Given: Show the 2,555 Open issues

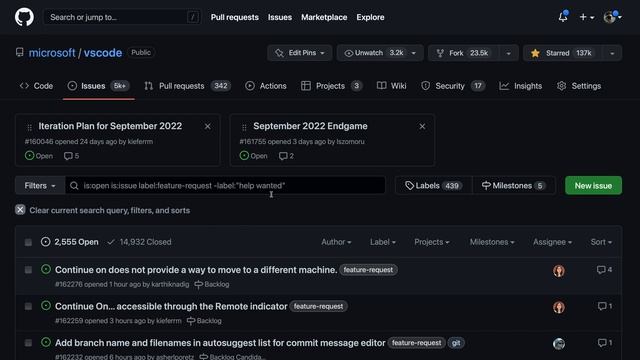Looking at the screenshot, I should (70, 242).
